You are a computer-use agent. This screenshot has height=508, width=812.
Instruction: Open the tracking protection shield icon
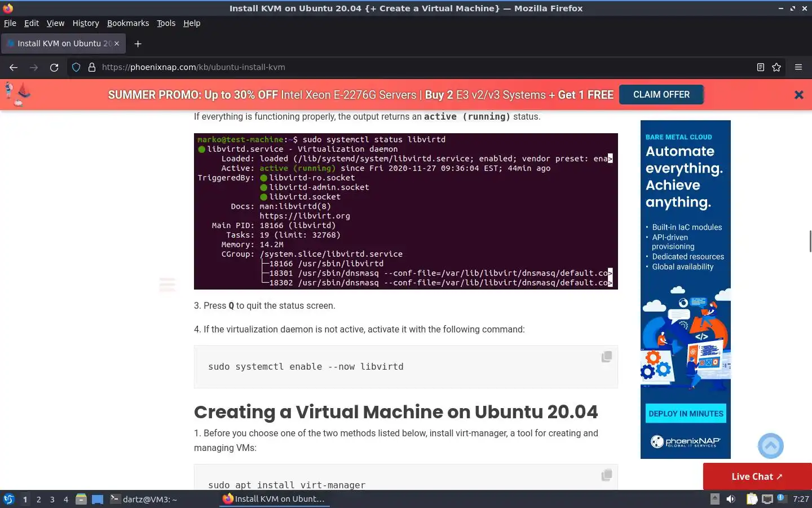tap(76, 67)
